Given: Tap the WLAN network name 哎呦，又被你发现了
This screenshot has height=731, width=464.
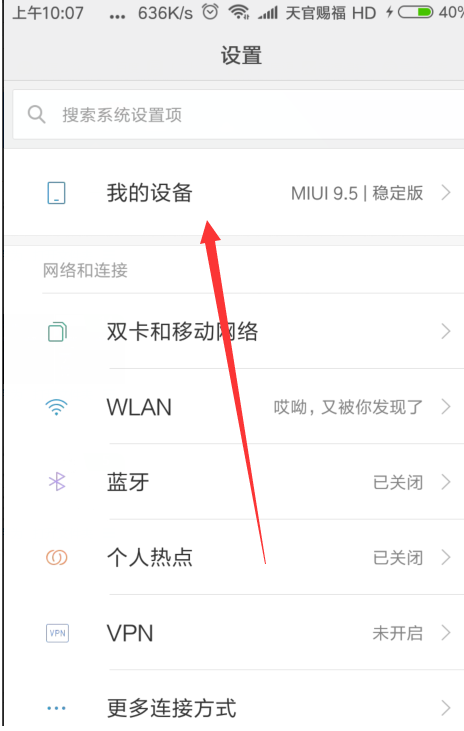Looking at the screenshot, I should [x=348, y=407].
